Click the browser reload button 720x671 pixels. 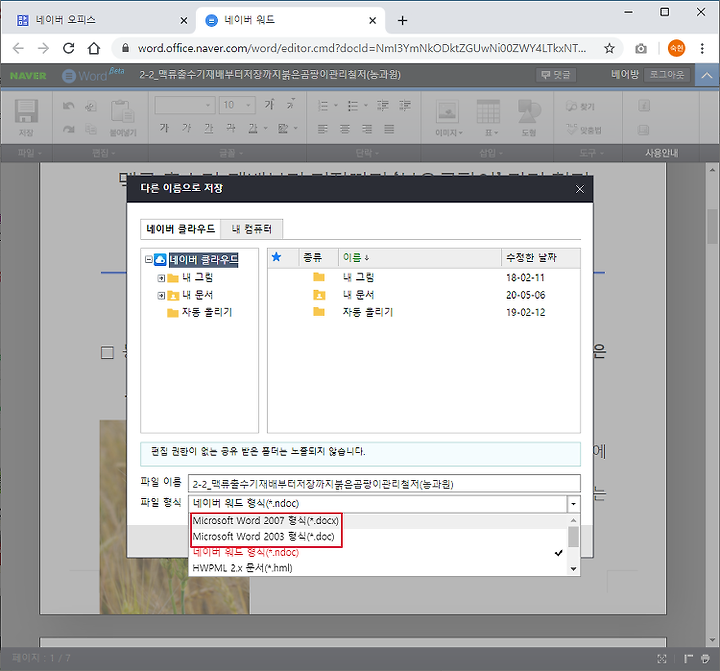tap(68, 48)
